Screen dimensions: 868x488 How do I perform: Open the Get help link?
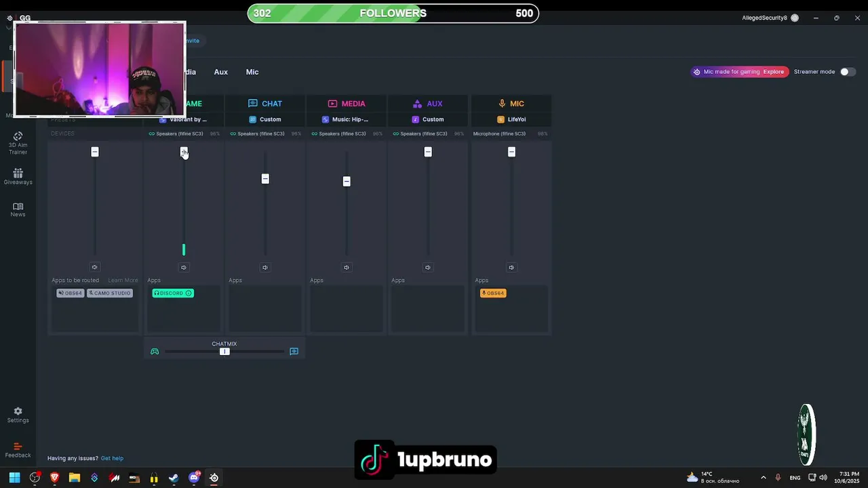coord(112,458)
